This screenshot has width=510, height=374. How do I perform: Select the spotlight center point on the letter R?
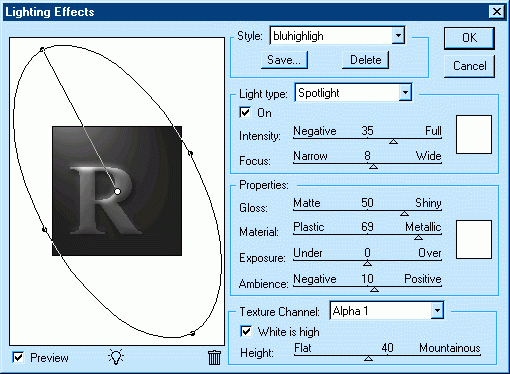click(117, 191)
